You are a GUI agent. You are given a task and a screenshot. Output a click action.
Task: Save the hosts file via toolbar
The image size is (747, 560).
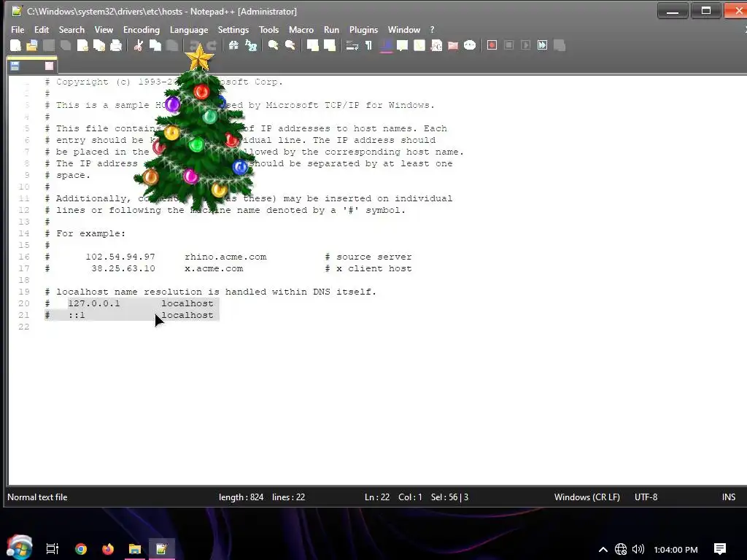(49, 45)
